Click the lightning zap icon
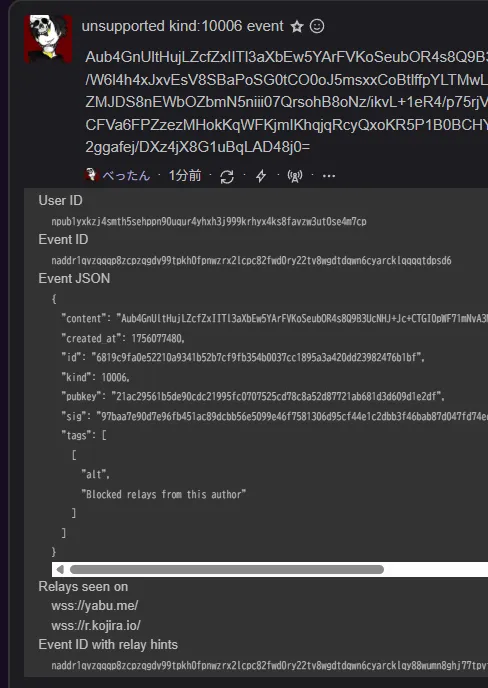Image resolution: width=488 pixels, height=688 pixels. (261, 176)
